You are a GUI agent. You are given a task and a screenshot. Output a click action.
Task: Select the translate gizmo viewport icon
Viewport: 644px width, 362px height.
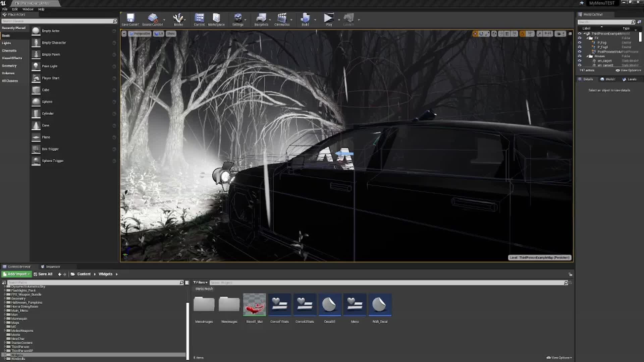(x=475, y=34)
